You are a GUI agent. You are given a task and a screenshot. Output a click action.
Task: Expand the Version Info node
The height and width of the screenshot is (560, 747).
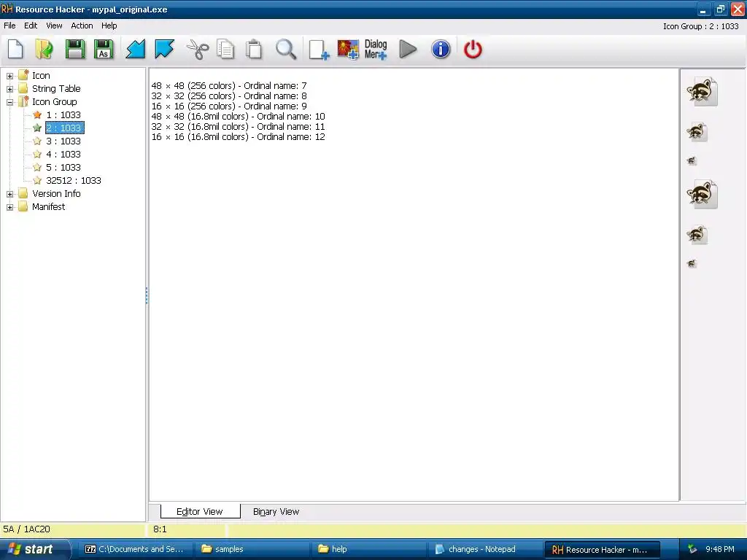click(9, 194)
